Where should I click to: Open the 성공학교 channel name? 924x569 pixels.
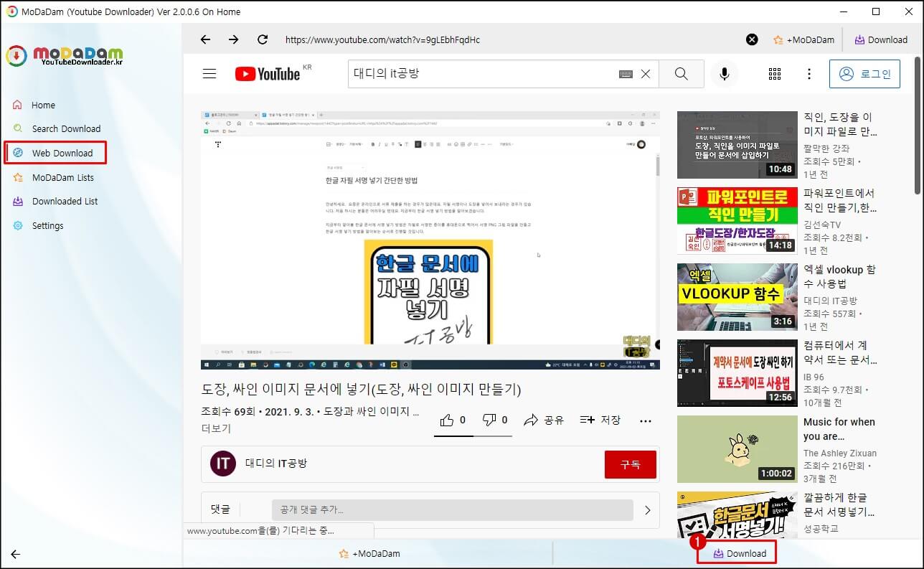(x=821, y=529)
